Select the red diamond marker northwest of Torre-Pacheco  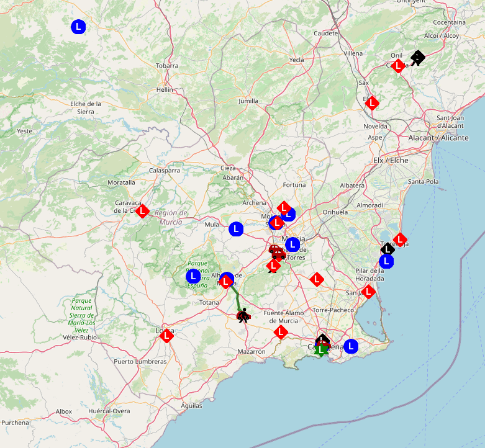(317, 279)
